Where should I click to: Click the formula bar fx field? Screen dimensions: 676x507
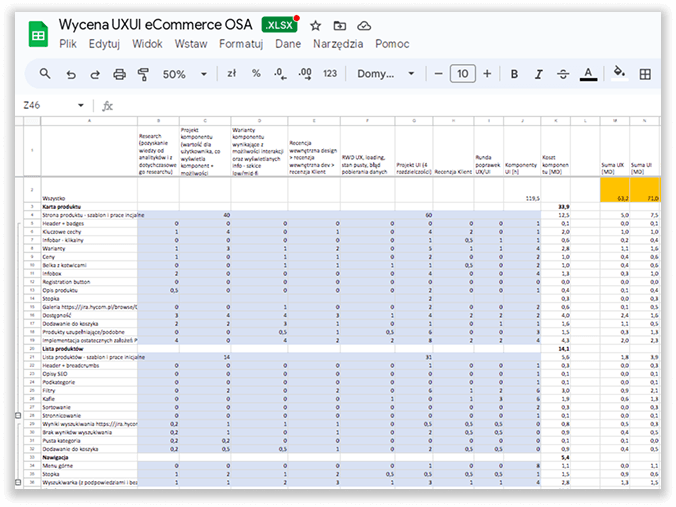pyautogui.click(x=379, y=106)
